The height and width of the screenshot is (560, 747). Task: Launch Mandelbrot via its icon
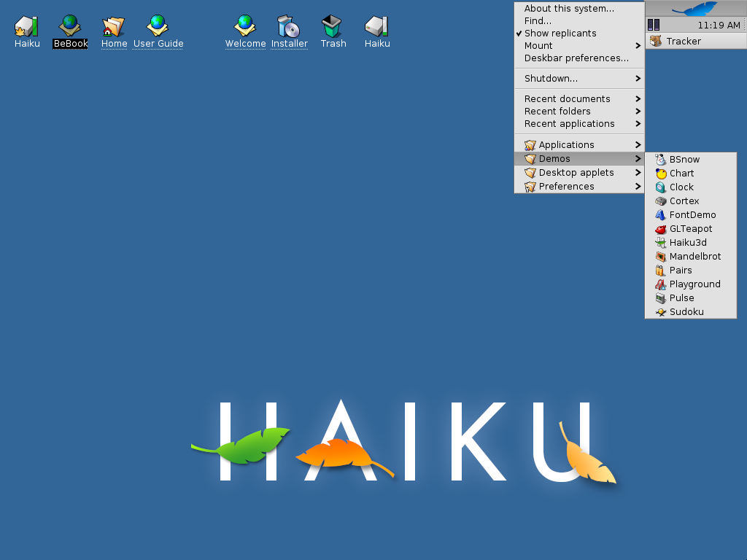point(660,256)
